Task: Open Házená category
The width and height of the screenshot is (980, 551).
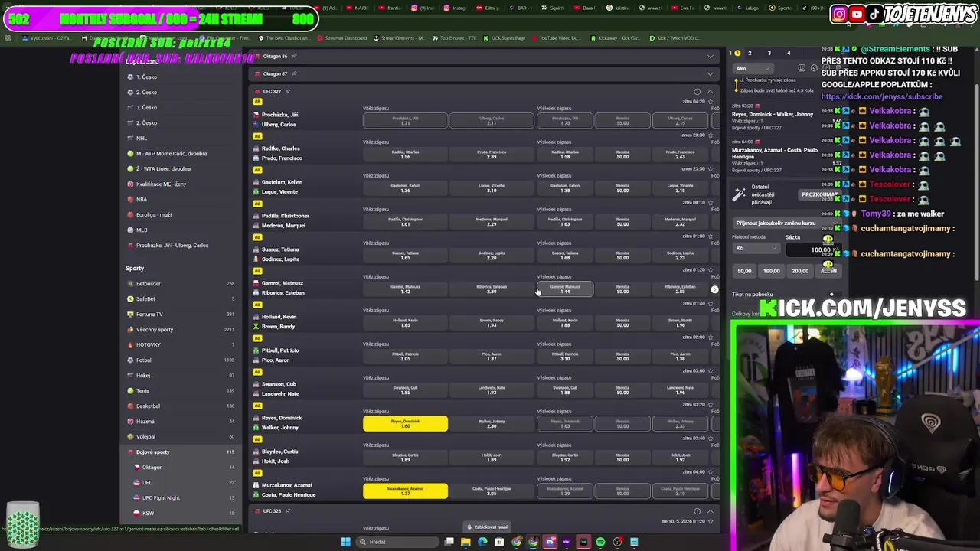Action: [181, 422]
